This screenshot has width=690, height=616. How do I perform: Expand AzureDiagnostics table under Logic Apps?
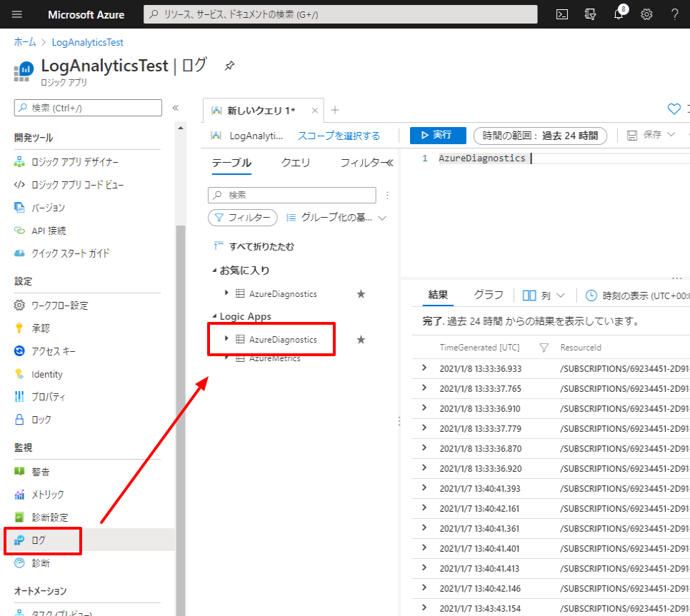[226, 338]
